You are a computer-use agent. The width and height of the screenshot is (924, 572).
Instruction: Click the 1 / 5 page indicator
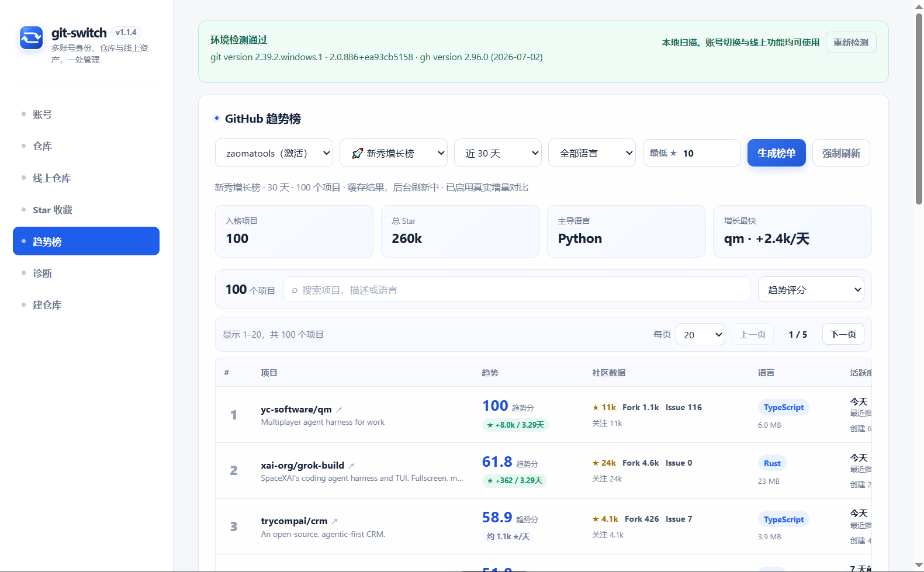tap(798, 335)
